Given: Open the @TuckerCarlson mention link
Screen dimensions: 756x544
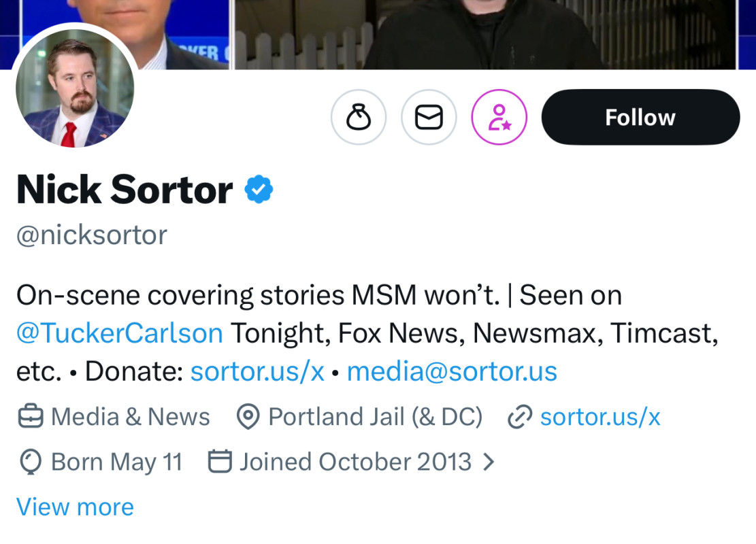Looking at the screenshot, I should click(x=120, y=333).
